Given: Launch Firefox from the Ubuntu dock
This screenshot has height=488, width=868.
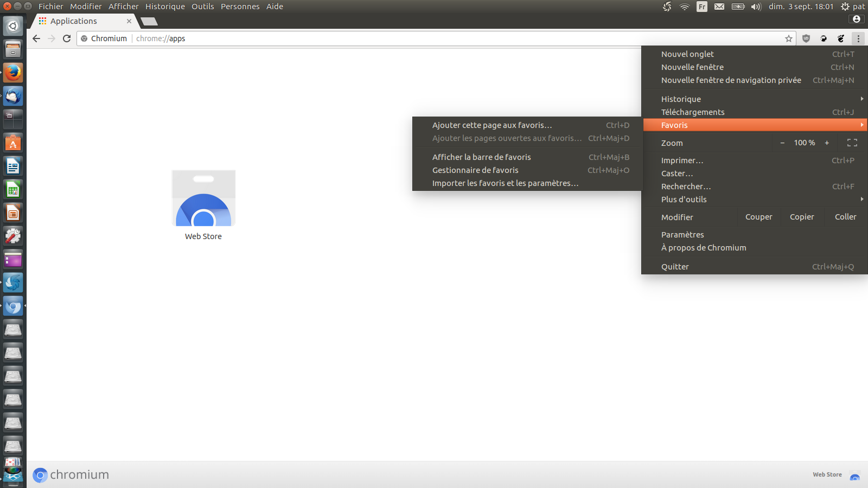Looking at the screenshot, I should click(13, 73).
